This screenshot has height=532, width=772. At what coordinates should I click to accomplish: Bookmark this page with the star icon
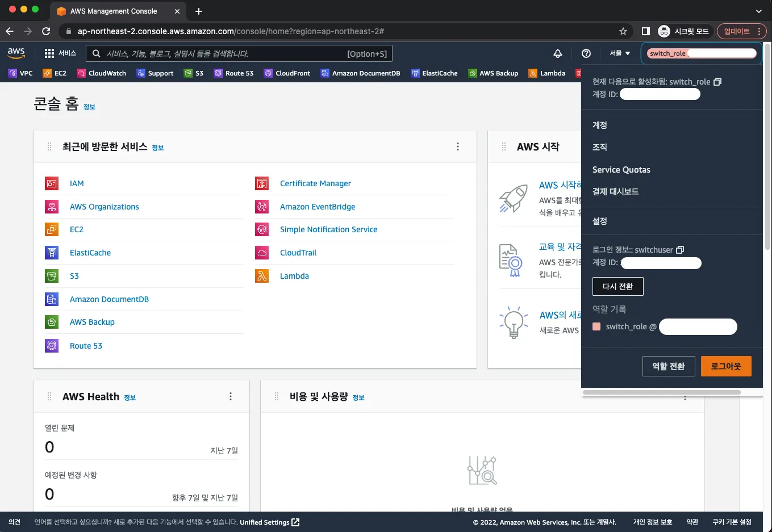(623, 31)
